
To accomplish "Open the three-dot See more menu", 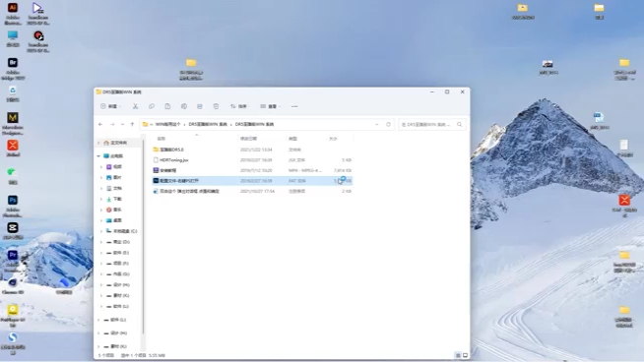I will [x=294, y=106].
